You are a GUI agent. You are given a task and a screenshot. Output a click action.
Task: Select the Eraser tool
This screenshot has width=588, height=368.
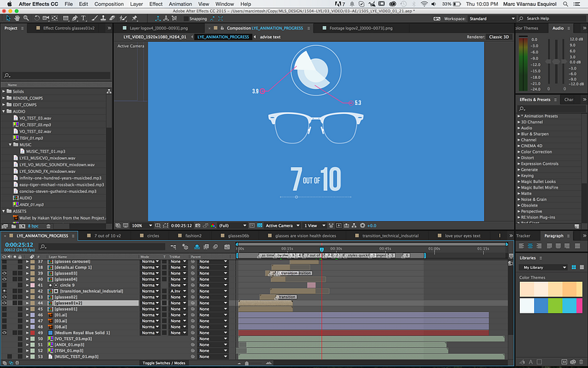pos(112,19)
